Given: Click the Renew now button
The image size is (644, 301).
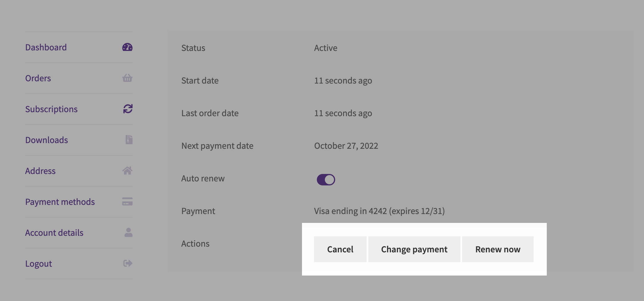Looking at the screenshot, I should click(x=498, y=249).
